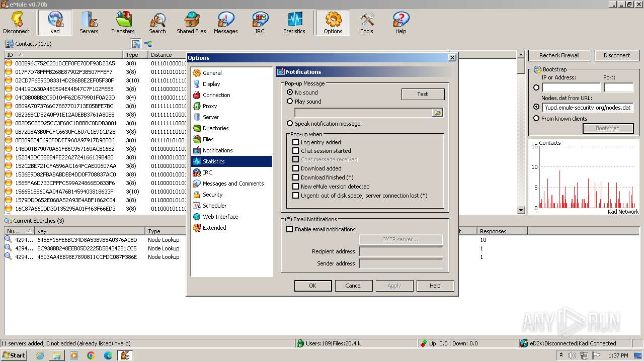The width and height of the screenshot is (644, 362).
Task: Click the Options toolbar icon
Action: click(x=333, y=23)
